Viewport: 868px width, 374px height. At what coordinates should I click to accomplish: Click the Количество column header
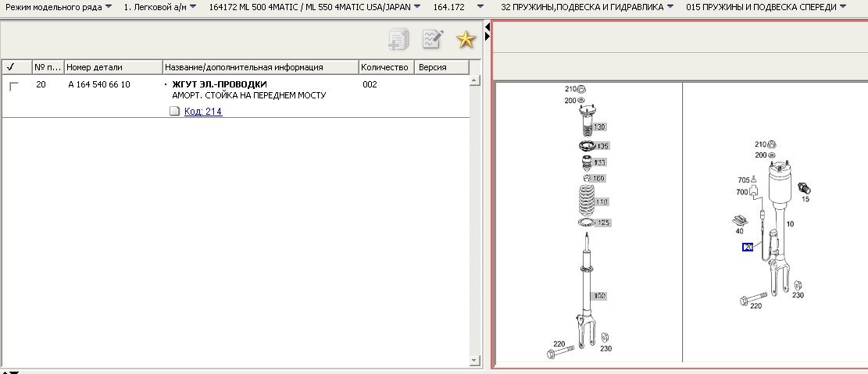(x=385, y=67)
